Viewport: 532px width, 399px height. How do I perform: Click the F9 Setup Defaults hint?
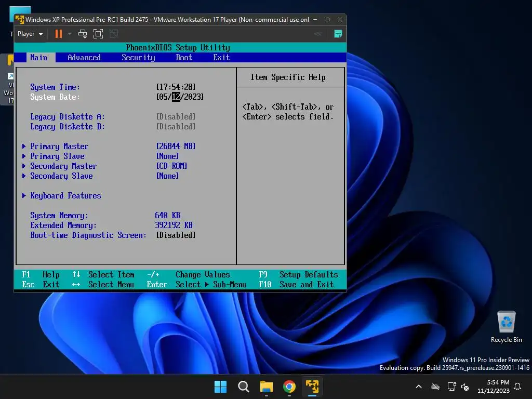pyautogui.click(x=298, y=274)
